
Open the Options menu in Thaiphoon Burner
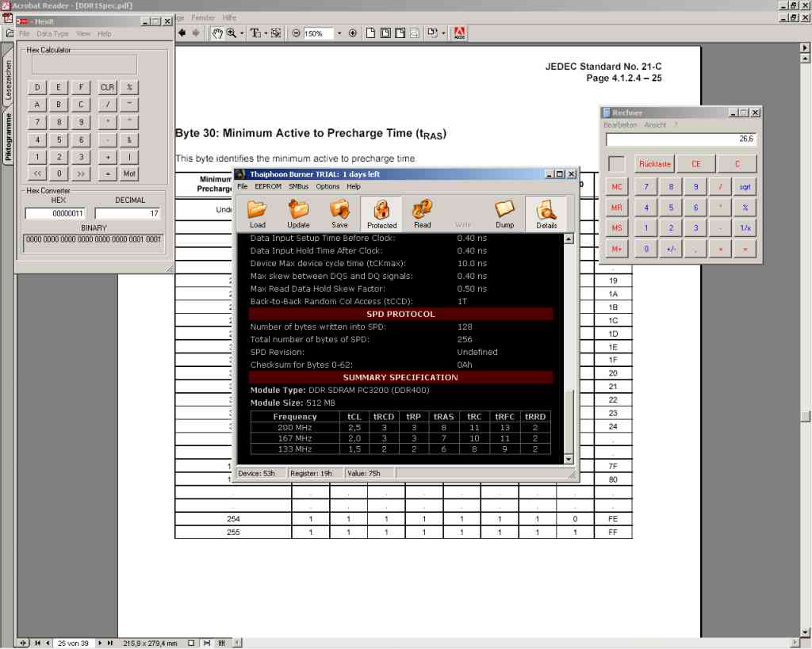[x=327, y=186]
